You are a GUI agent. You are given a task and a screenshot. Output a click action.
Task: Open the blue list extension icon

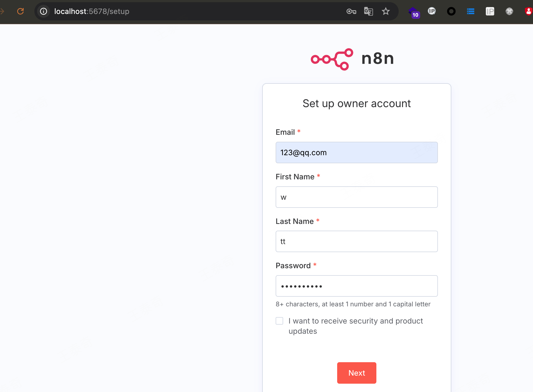pos(470,11)
